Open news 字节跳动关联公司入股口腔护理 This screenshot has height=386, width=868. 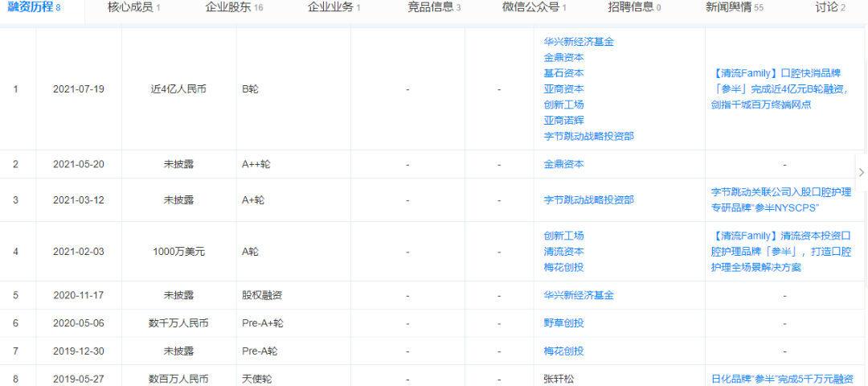[782, 200]
